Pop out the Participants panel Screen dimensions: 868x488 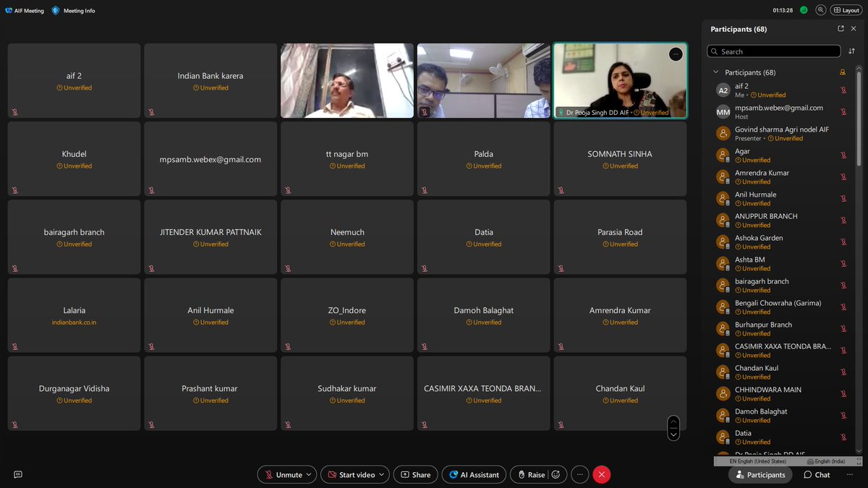[x=841, y=29]
